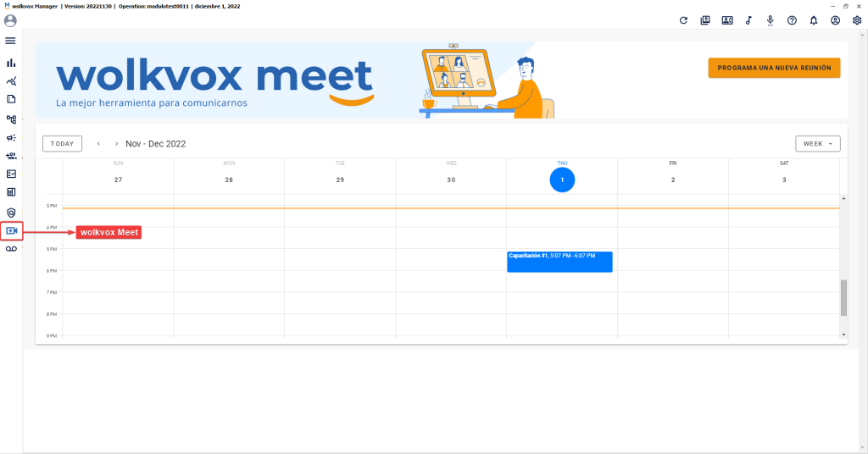Click the calendar vertical scrollbar thumb
Screen dimensions: 868x454
(843, 298)
